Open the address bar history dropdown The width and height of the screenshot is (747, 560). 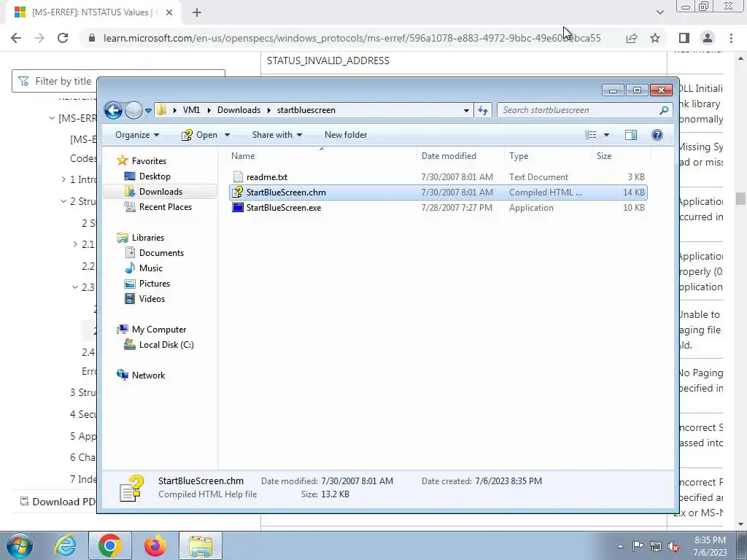point(466,111)
